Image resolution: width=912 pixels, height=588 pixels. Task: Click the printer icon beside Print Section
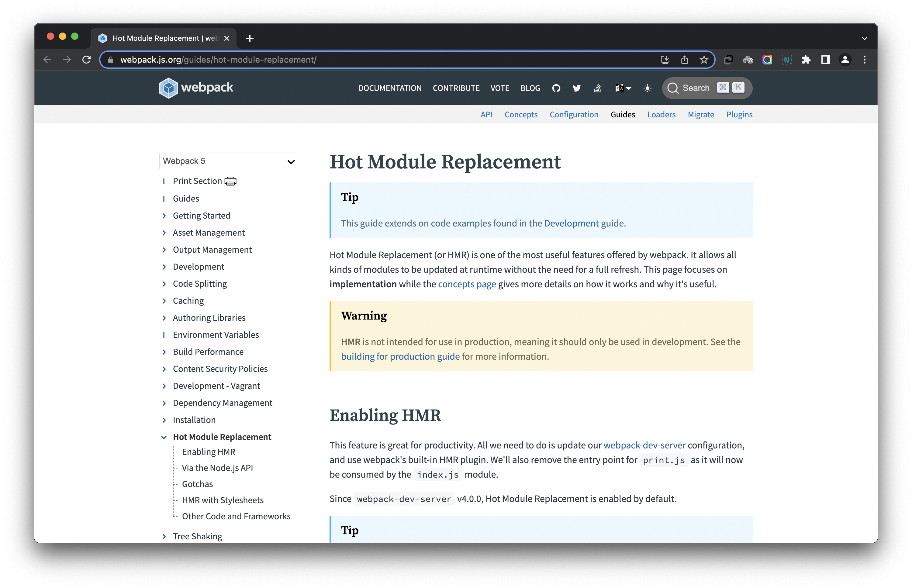click(230, 181)
